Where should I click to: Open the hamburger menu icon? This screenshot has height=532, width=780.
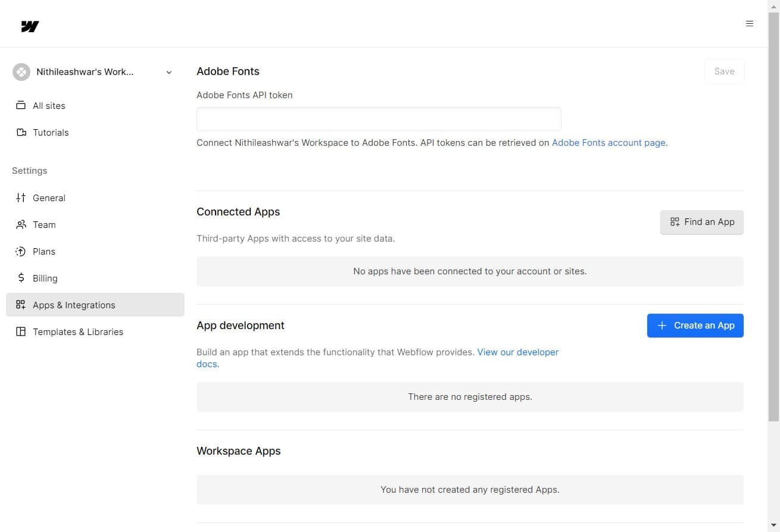coord(749,24)
